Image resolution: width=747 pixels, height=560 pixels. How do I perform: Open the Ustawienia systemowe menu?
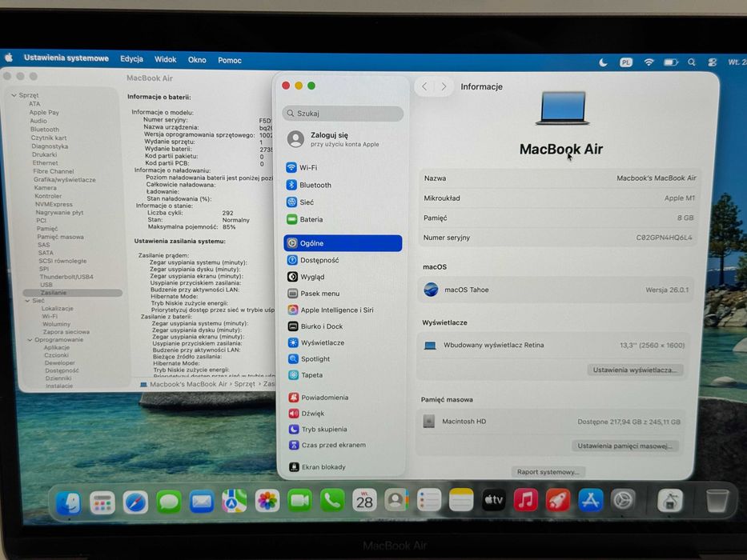66,58
